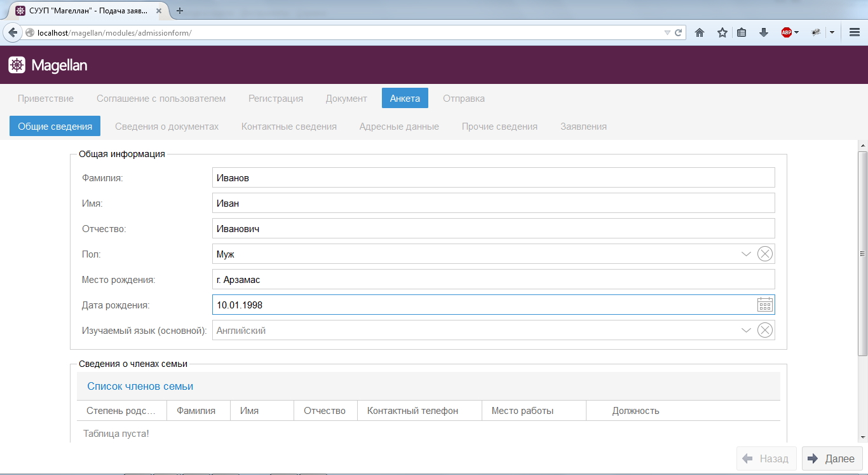Screen dimensions: 868x475
Task: Open browser home page icon
Action: click(x=700, y=32)
